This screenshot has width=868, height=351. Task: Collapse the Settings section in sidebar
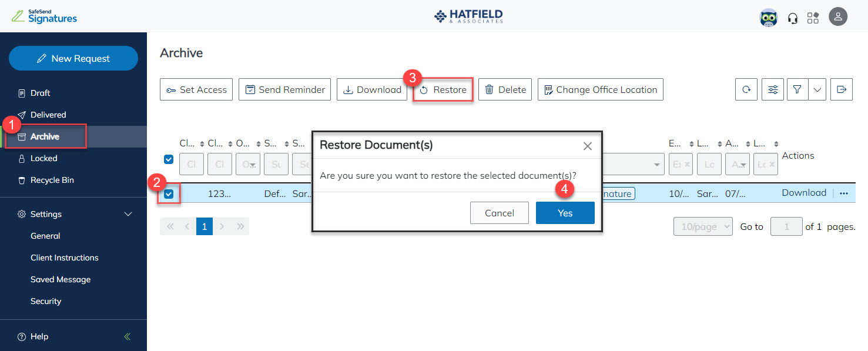(x=128, y=214)
